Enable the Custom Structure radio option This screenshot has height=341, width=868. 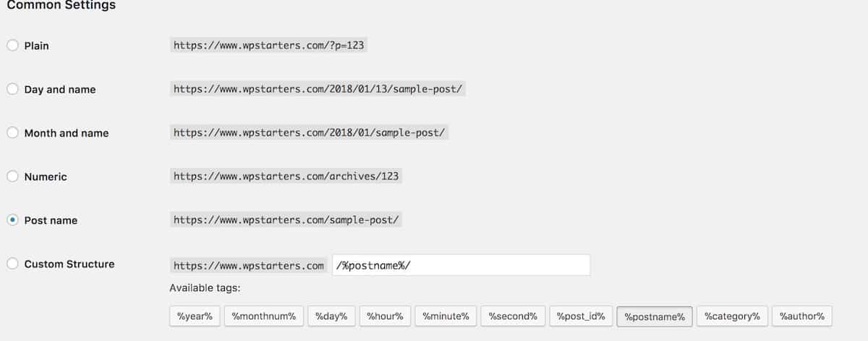pos(12,264)
